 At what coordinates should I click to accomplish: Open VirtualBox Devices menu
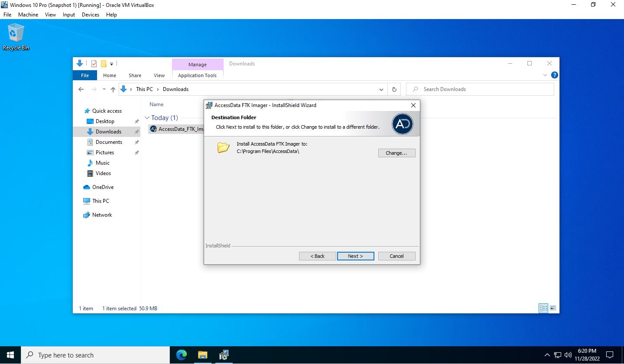[91, 14]
